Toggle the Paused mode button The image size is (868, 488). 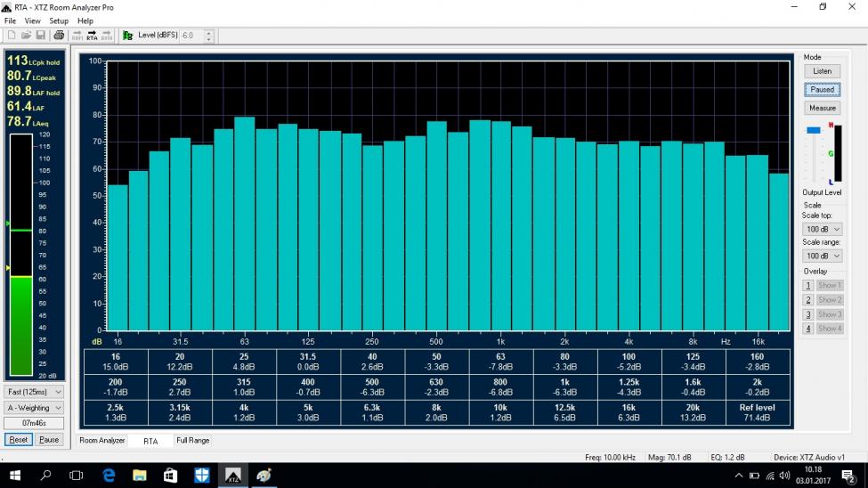click(x=822, y=89)
